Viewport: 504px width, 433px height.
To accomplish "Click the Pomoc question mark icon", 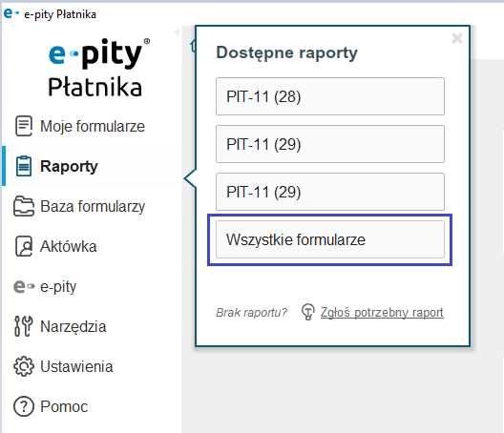I will pyautogui.click(x=24, y=406).
